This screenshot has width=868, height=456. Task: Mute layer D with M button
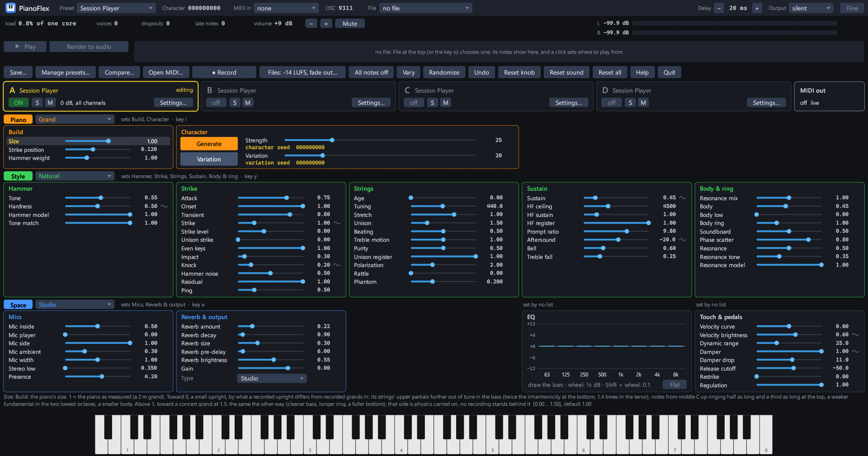point(643,103)
